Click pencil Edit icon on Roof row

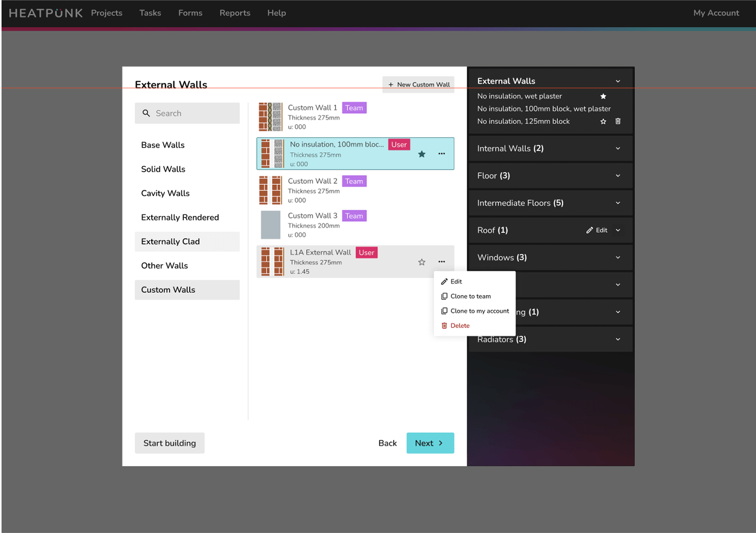click(x=589, y=230)
